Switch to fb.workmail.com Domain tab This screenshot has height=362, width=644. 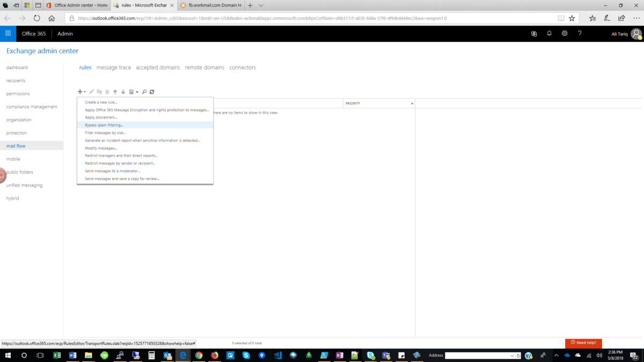pos(211,5)
